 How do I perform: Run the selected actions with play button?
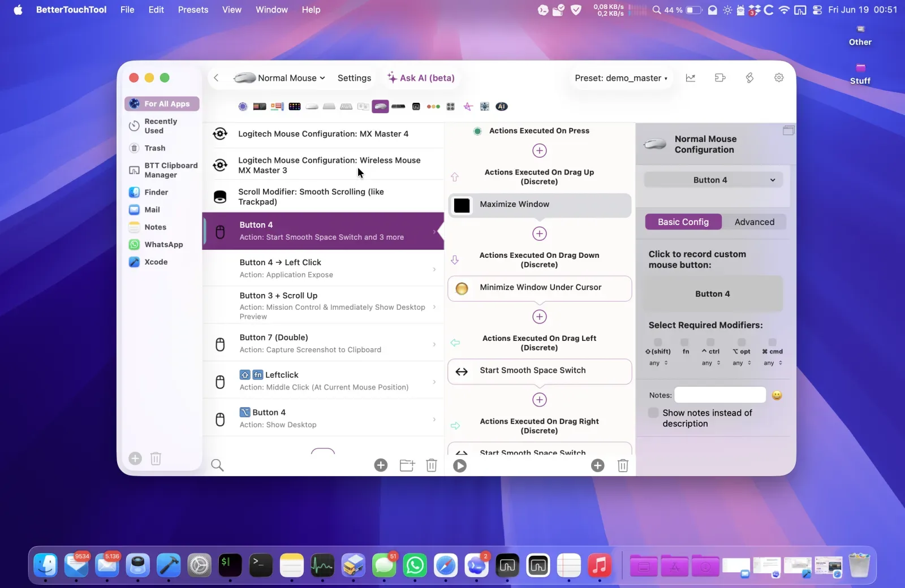point(460,465)
